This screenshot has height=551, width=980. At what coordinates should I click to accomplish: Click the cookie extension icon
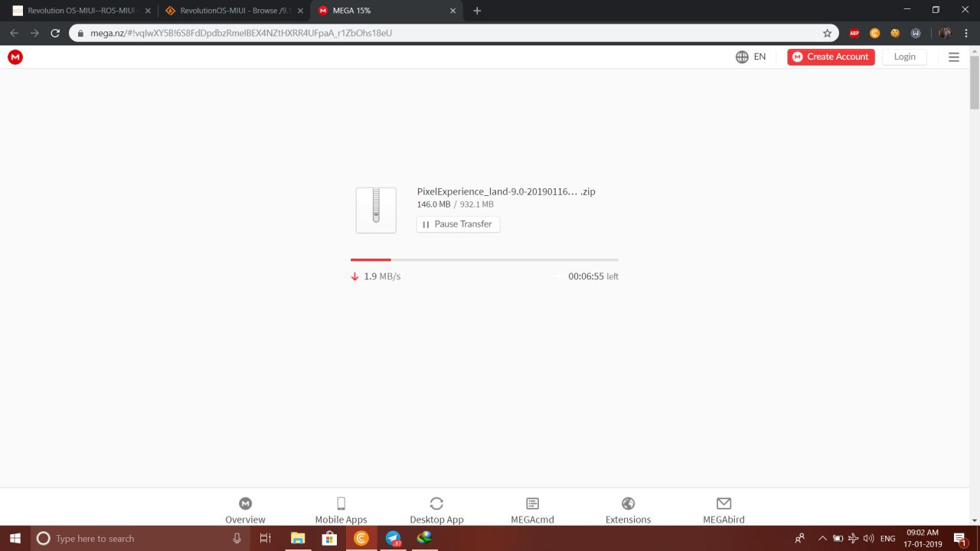895,33
